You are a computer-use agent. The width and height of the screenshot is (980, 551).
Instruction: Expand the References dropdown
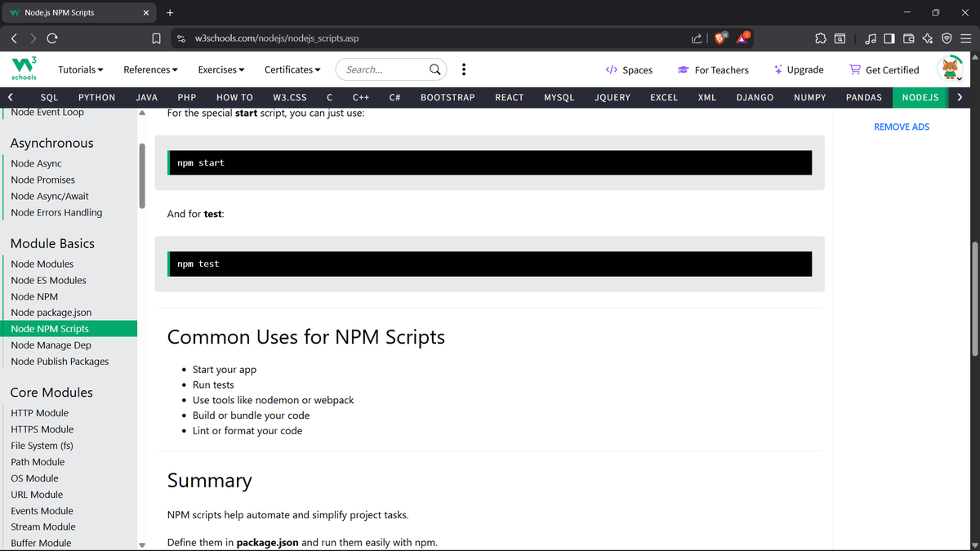click(151, 69)
